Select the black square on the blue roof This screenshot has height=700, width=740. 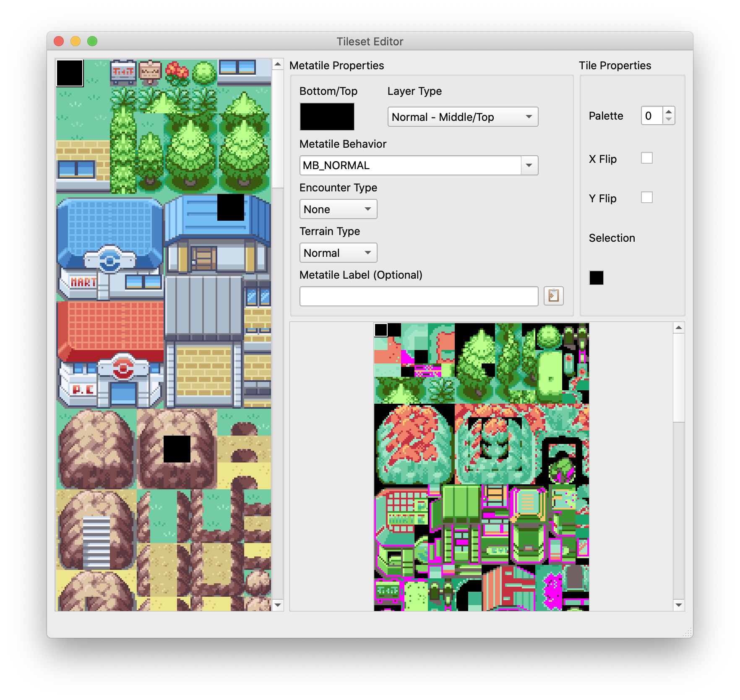coord(231,207)
